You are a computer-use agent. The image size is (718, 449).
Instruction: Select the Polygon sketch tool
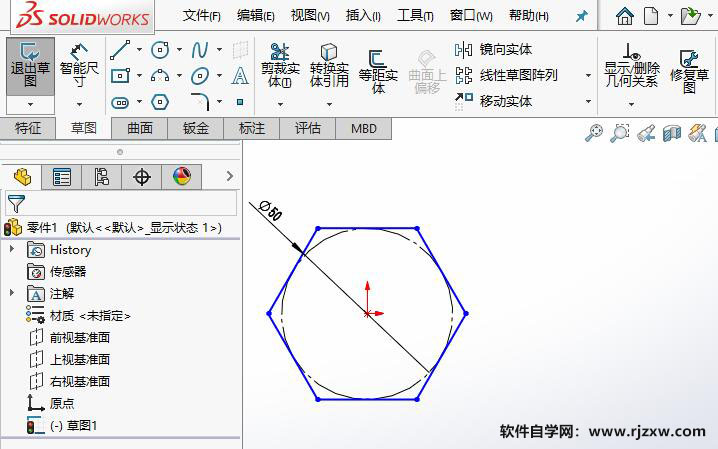[160, 102]
